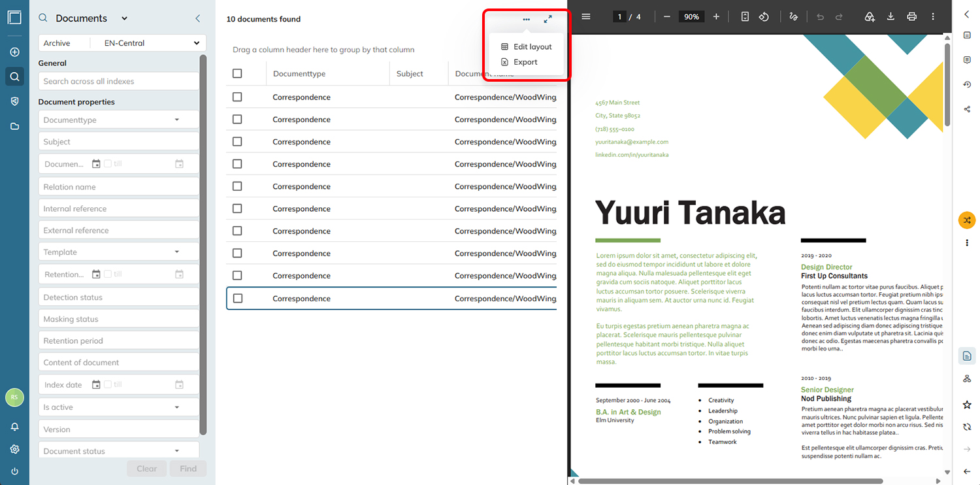Enable the till checkbox for Index date
Viewport: 980px width, 485px height.
[108, 384]
